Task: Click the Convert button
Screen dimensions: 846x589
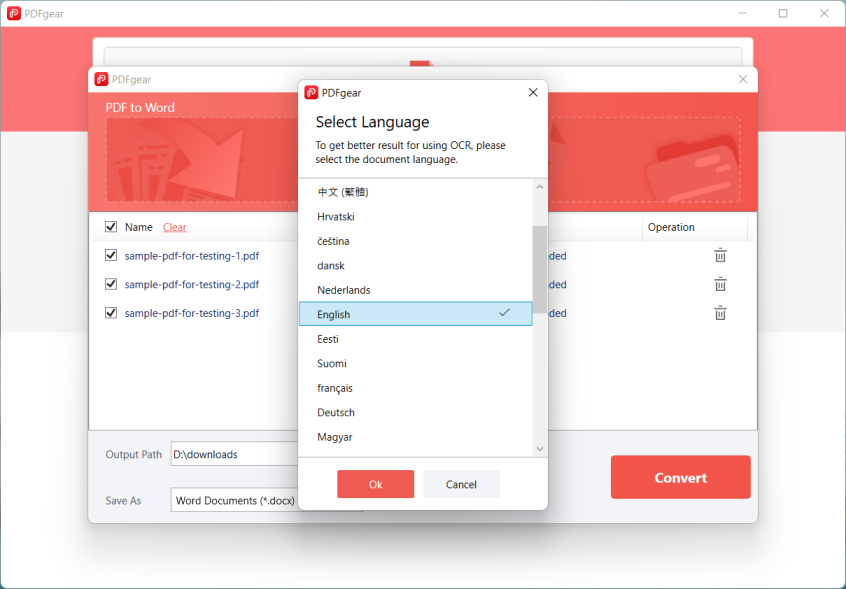Action: (x=680, y=477)
